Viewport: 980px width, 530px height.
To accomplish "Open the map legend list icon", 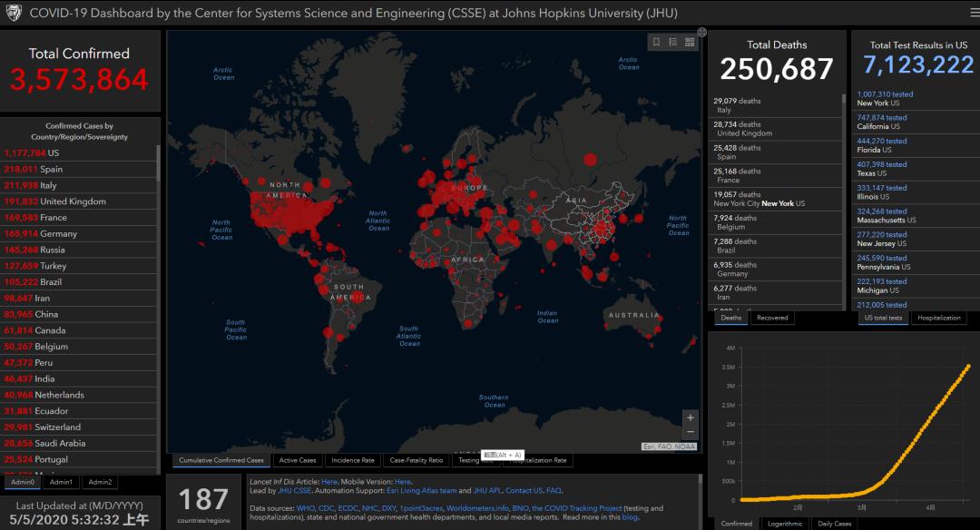I will (672, 42).
